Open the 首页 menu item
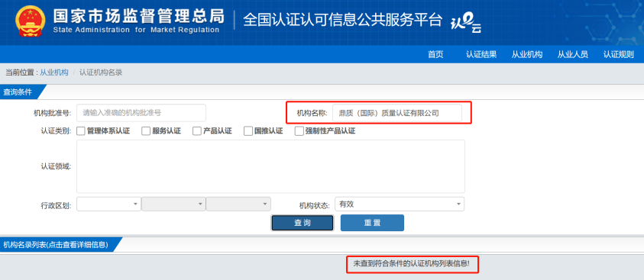The image size is (644, 280). click(x=435, y=55)
